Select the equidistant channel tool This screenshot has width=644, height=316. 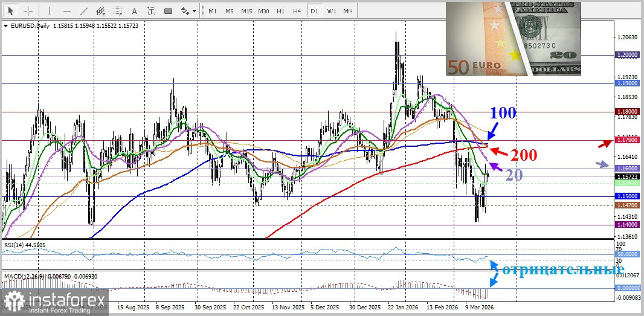point(100,11)
